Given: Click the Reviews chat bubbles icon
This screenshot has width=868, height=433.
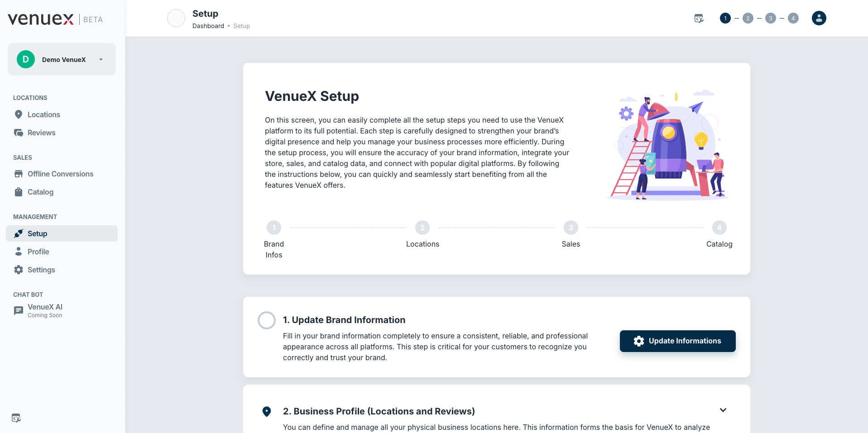Looking at the screenshot, I should tap(19, 133).
